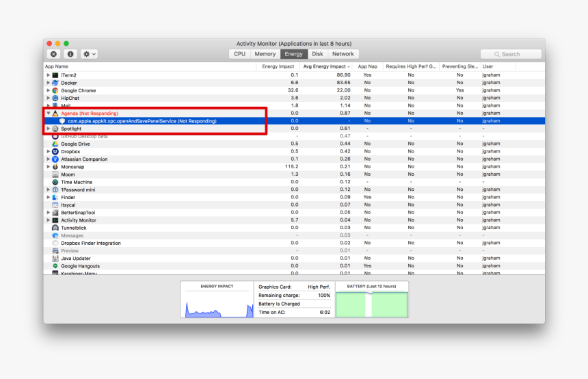Screen dimensions: 588x379
Task: Sort by Requires High Perf GPU column header
Action: pyautogui.click(x=411, y=66)
